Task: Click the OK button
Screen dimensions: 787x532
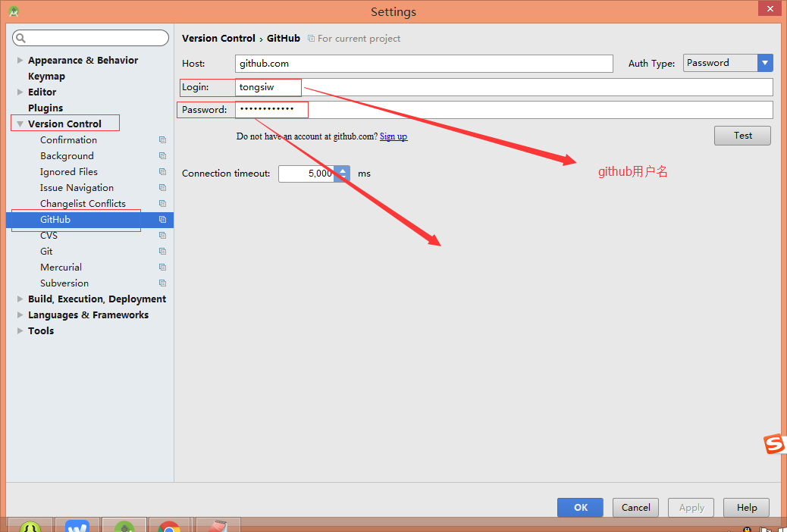Action: point(580,508)
